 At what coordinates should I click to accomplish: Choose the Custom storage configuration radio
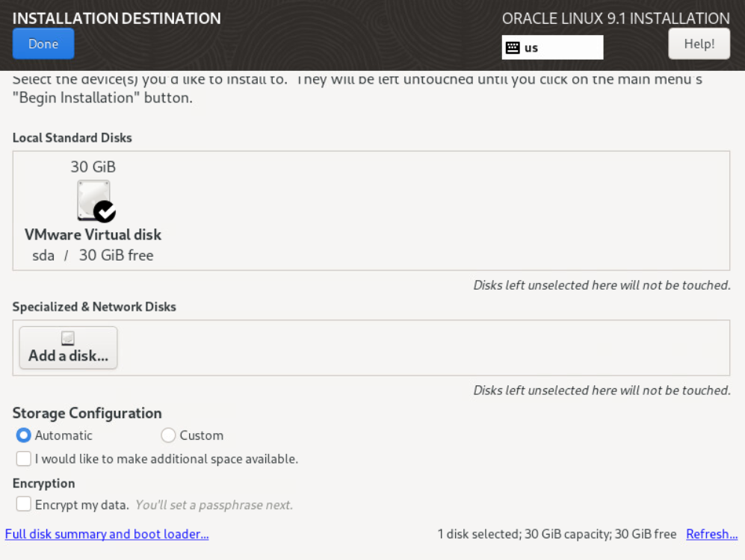pyautogui.click(x=168, y=435)
